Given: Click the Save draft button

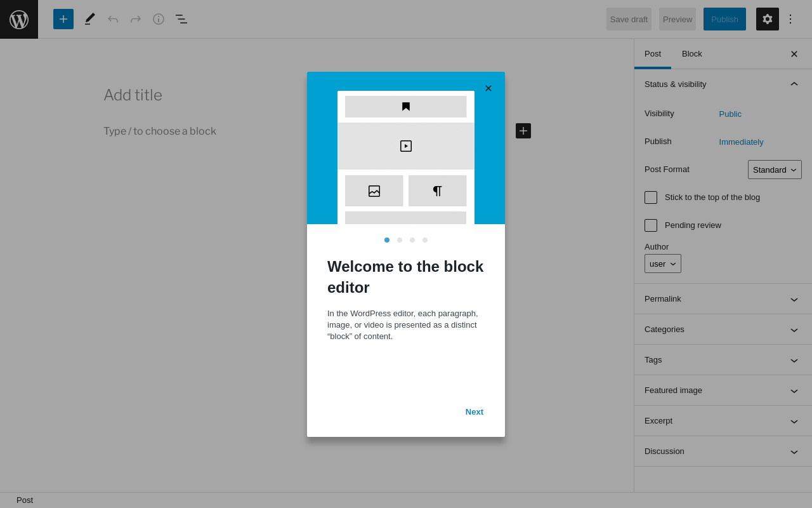Looking at the screenshot, I should [629, 19].
